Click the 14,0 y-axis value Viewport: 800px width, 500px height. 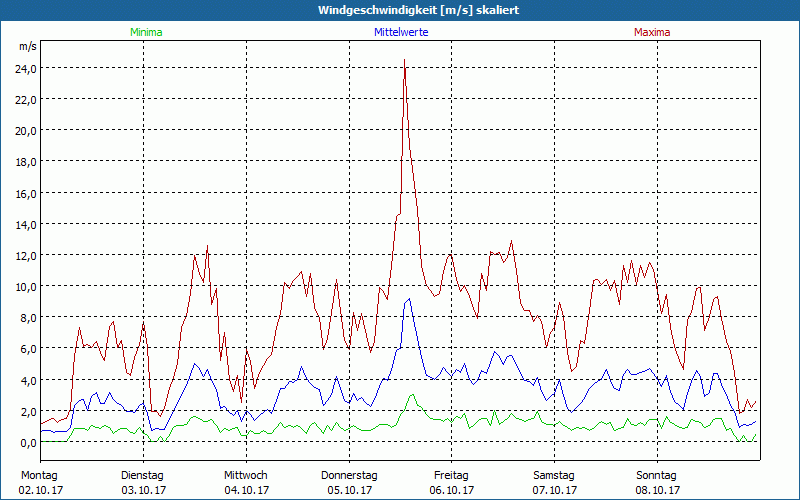click(x=26, y=224)
